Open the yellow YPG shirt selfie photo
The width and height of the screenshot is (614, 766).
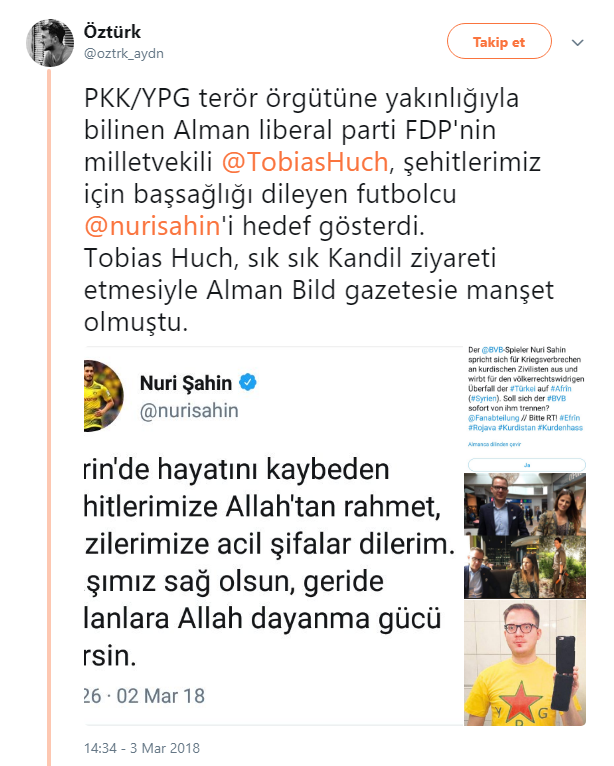pyautogui.click(x=525, y=663)
